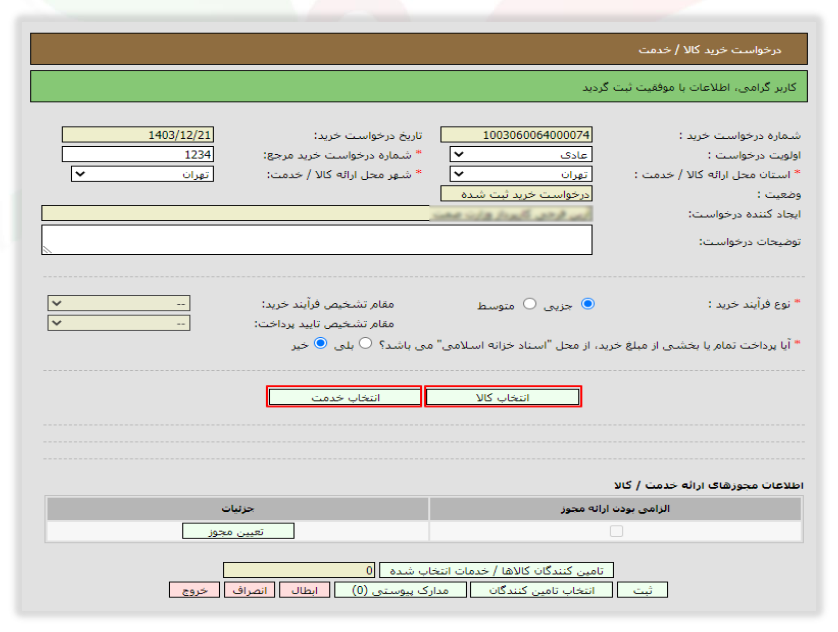Click the ایجاد کننده درخواست creator field

point(317,214)
